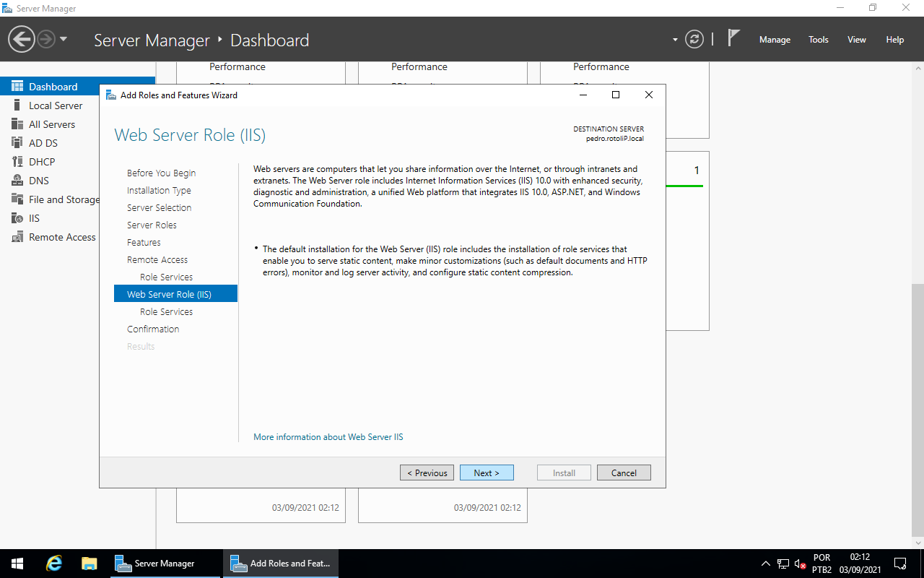Open the Tools menu
924x578 pixels.
818,40
